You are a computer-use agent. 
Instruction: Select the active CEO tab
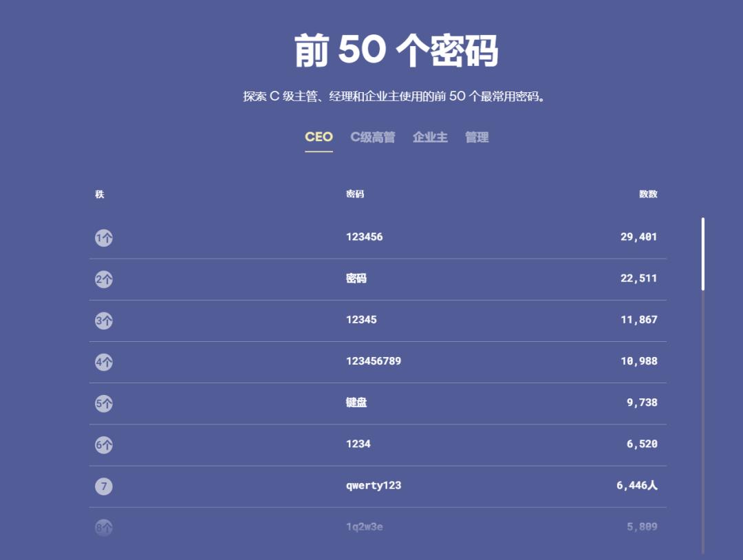click(x=318, y=137)
